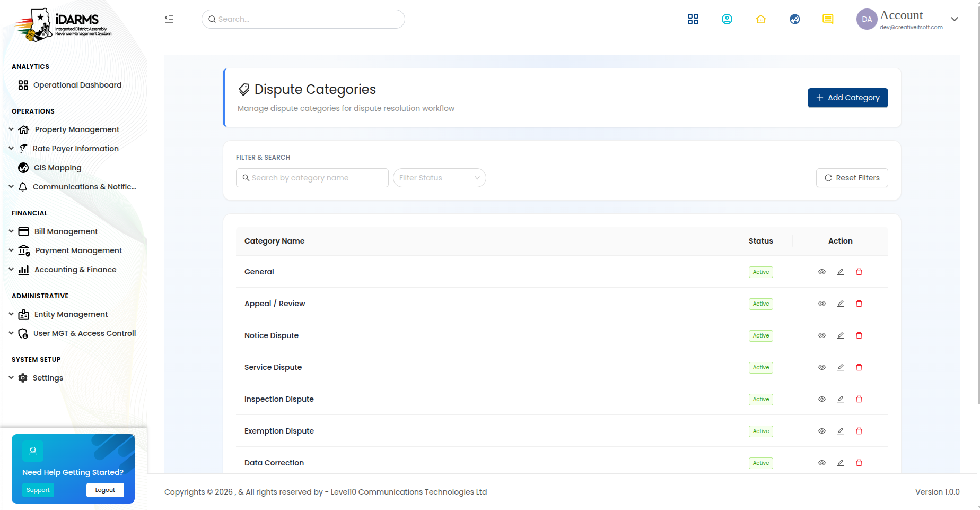This screenshot has height=510, width=980.
Task: Click the help support icon in the promo card
Action: click(33, 451)
